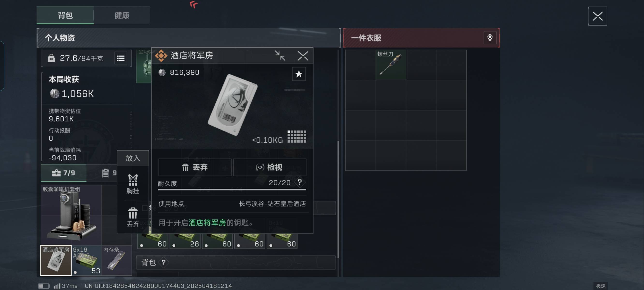Select the 内存条 memory stick item

[117, 260]
